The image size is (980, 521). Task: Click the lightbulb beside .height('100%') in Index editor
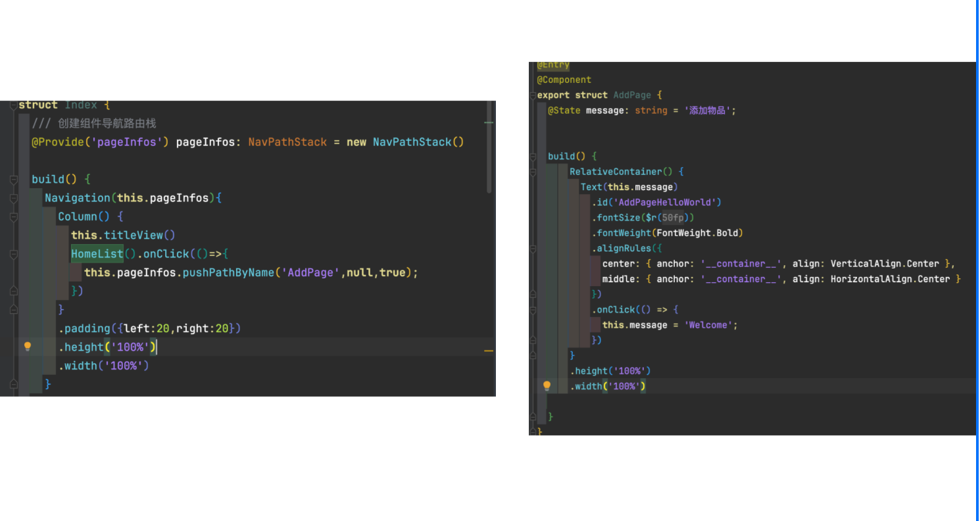(28, 346)
